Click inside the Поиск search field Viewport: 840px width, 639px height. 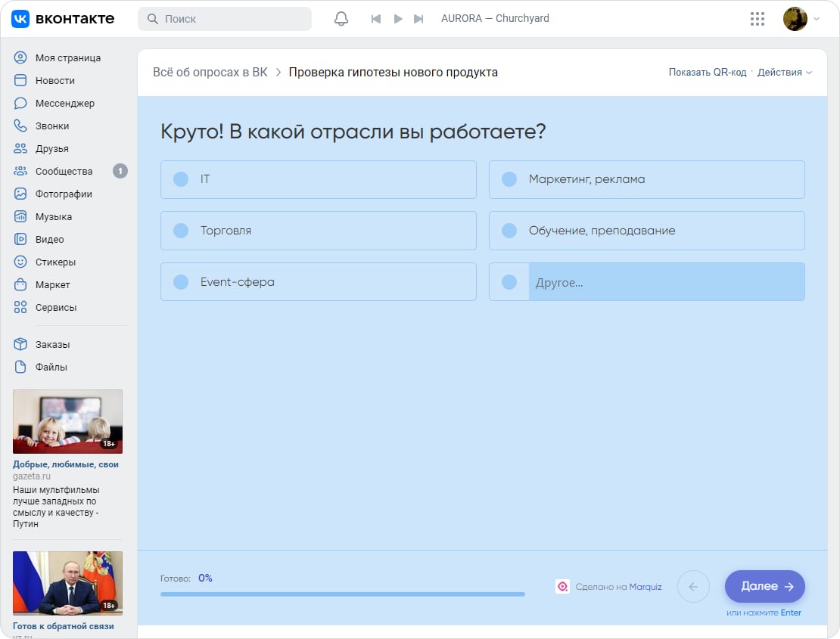[x=225, y=18]
